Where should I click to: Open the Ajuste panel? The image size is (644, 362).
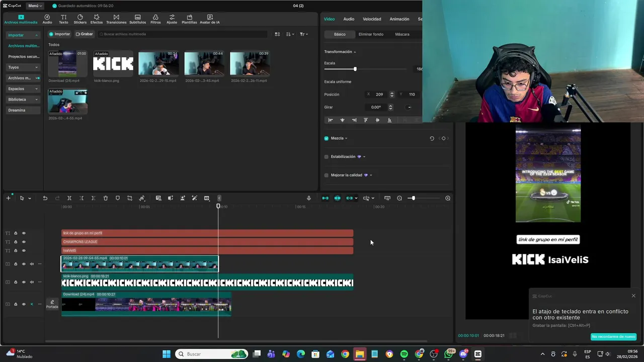(172, 19)
